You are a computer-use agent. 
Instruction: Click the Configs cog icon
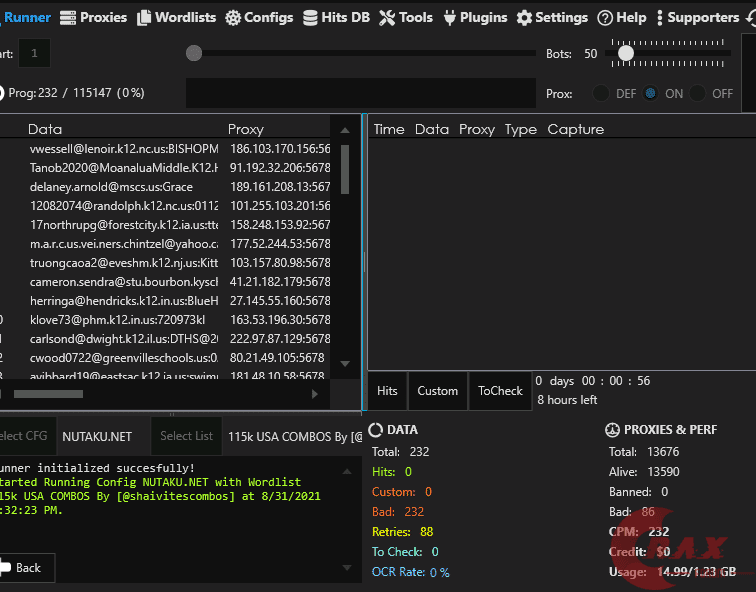pyautogui.click(x=233, y=18)
